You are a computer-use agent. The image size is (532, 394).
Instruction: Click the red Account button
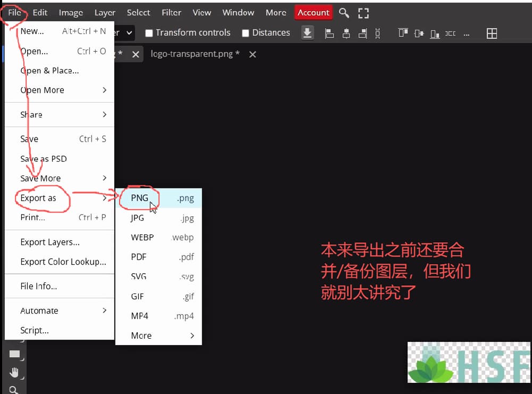point(313,13)
